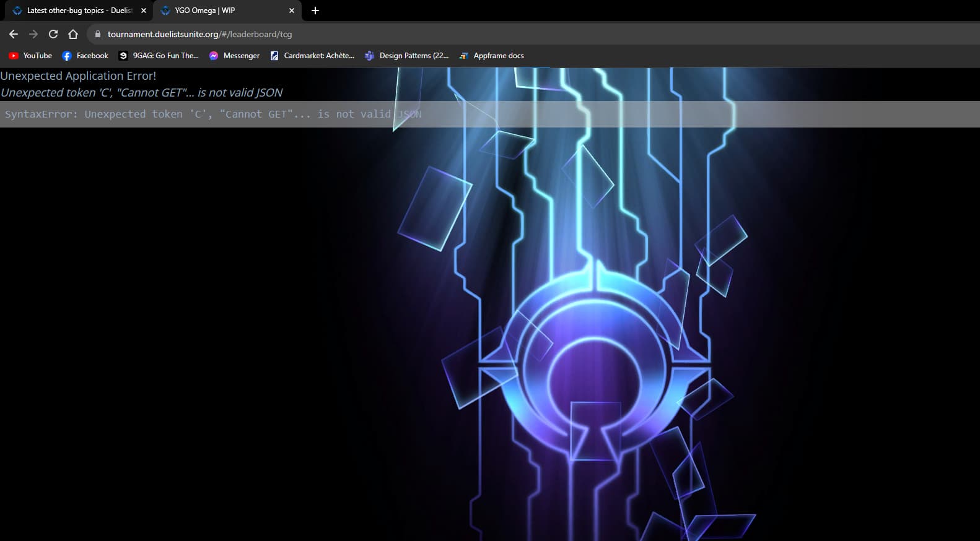Open the Design Patterns bookmark

pos(406,56)
